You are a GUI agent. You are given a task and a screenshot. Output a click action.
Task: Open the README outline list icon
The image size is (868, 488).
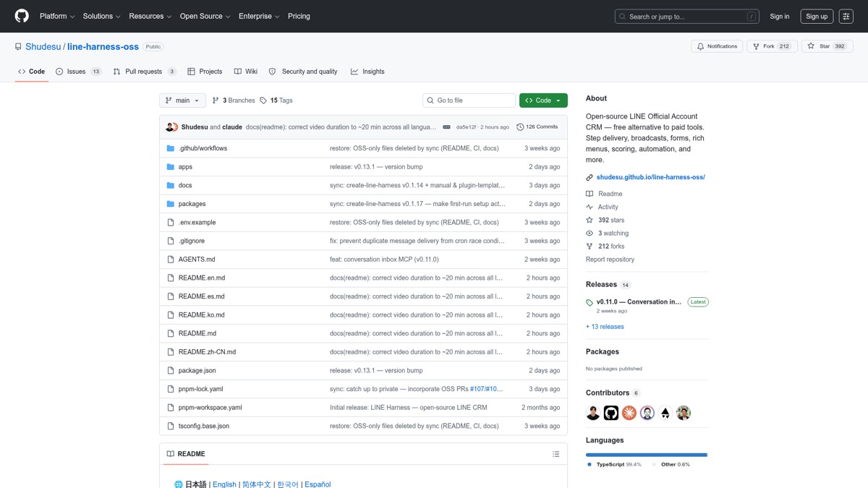click(556, 454)
